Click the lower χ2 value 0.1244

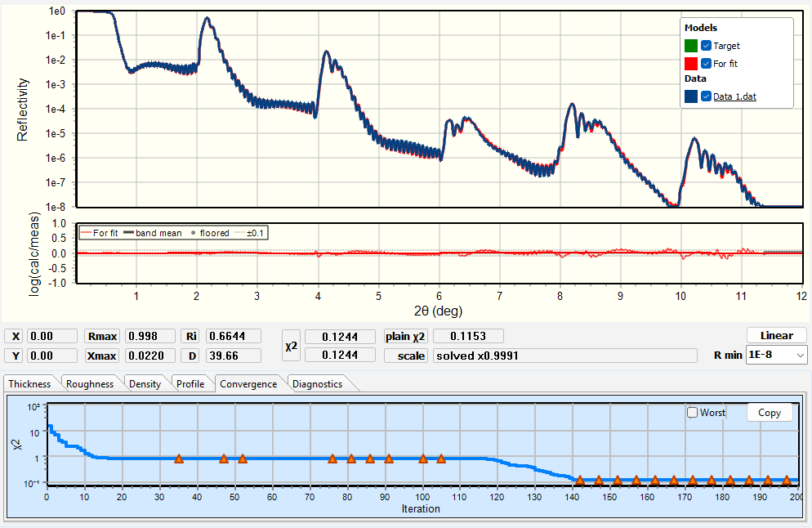coord(340,355)
